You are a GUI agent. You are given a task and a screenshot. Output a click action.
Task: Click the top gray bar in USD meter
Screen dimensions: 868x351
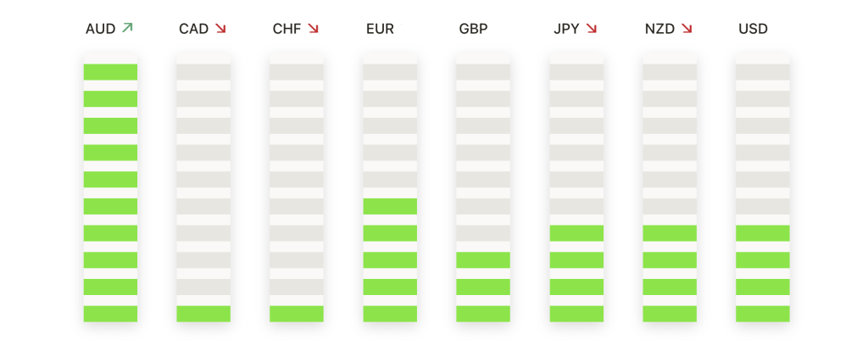[x=763, y=72]
